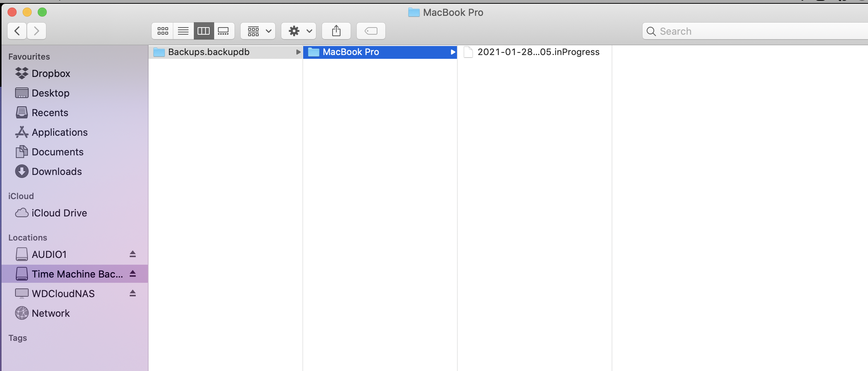Minimize the Finder window
The height and width of the screenshot is (371, 868).
[x=27, y=12]
